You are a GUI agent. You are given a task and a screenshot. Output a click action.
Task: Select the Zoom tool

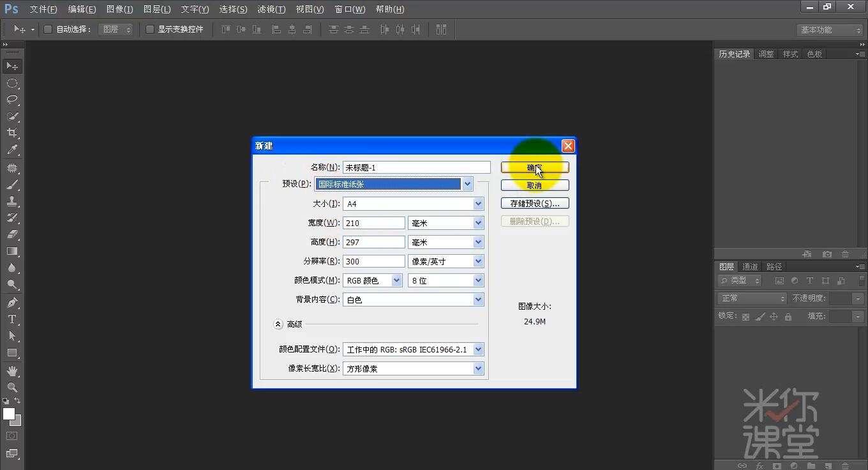[12, 388]
